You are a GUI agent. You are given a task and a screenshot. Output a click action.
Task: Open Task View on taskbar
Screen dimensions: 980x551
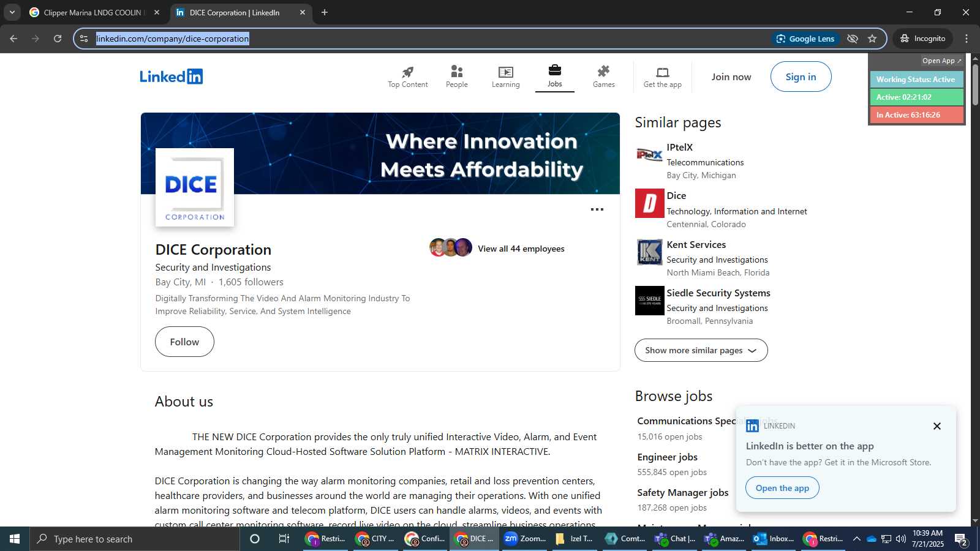tap(284, 539)
